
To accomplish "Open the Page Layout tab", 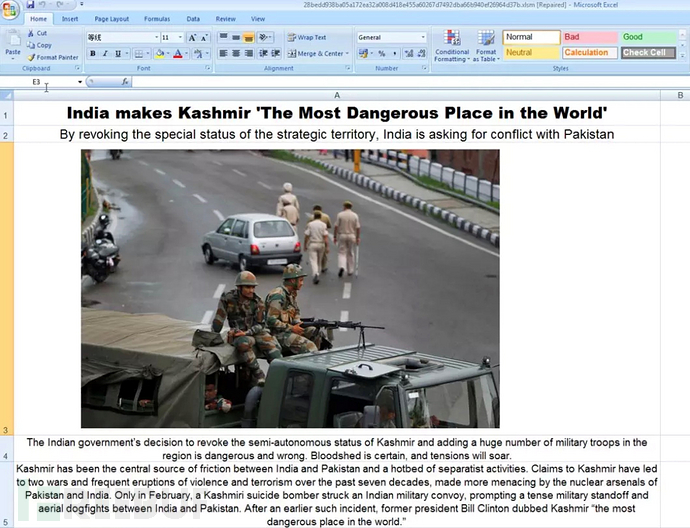I will click(112, 19).
